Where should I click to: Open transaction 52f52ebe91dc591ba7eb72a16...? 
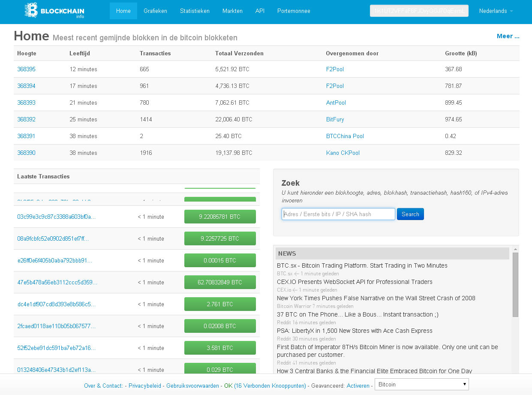57,348
